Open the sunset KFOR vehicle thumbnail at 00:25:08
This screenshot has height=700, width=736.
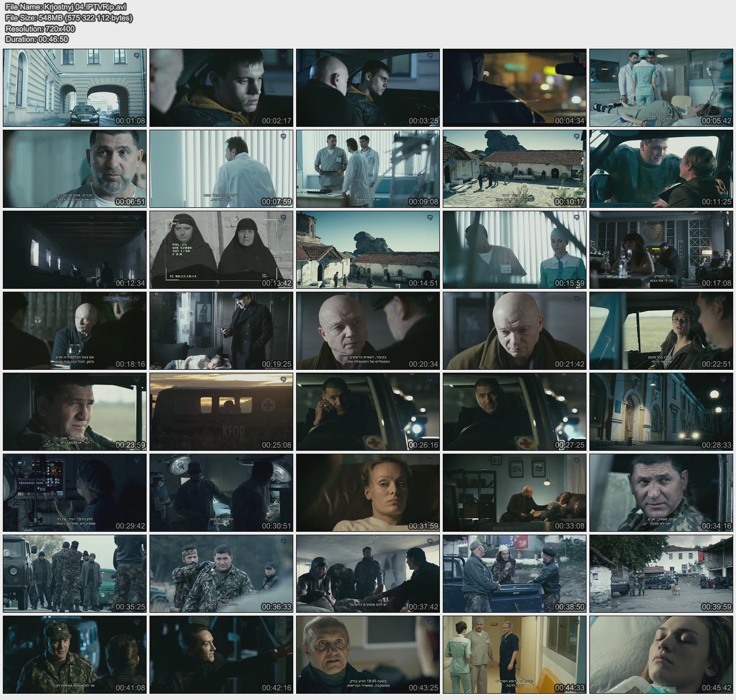click(x=221, y=412)
